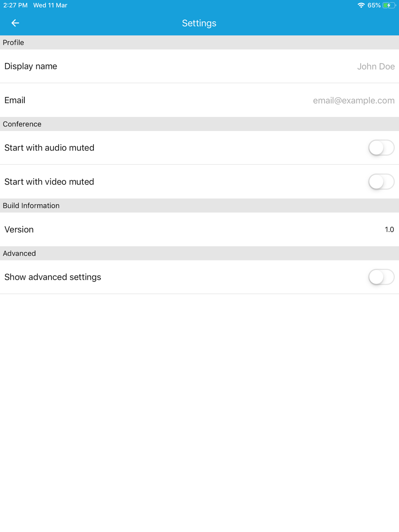
Task: Tap the Version row label
Action: click(19, 229)
